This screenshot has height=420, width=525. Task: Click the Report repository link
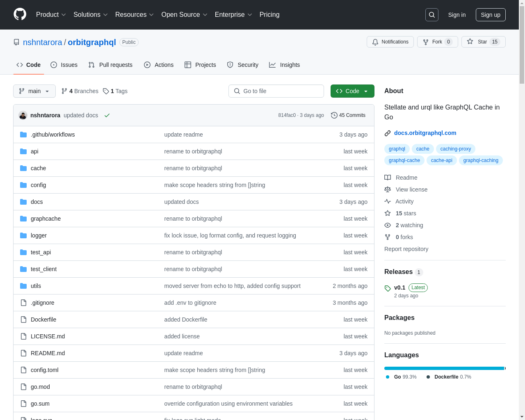[x=406, y=249]
